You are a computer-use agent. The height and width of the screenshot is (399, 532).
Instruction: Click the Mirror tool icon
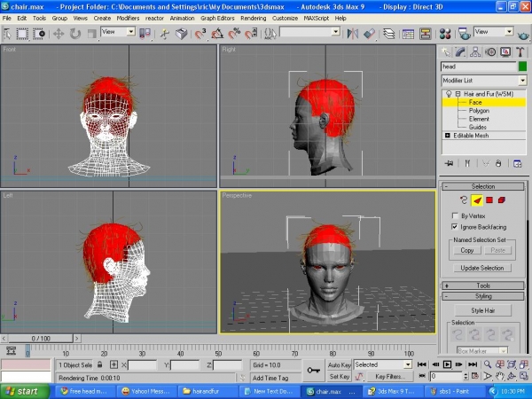353,34
